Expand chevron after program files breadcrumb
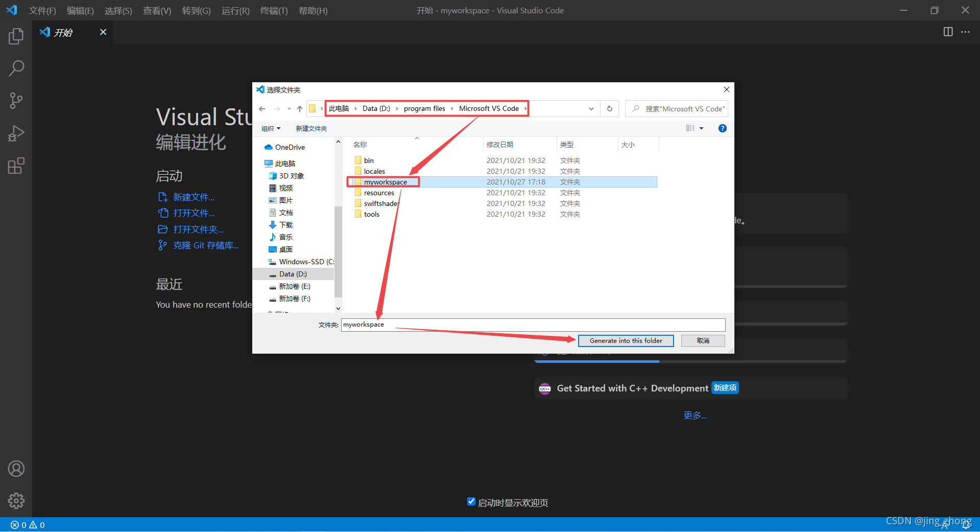980x532 pixels. pyautogui.click(x=452, y=108)
